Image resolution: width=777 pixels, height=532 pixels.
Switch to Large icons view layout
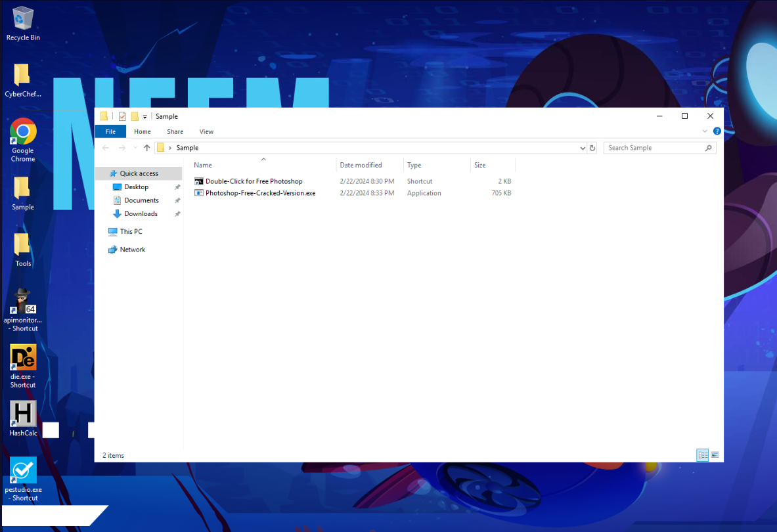click(x=715, y=455)
